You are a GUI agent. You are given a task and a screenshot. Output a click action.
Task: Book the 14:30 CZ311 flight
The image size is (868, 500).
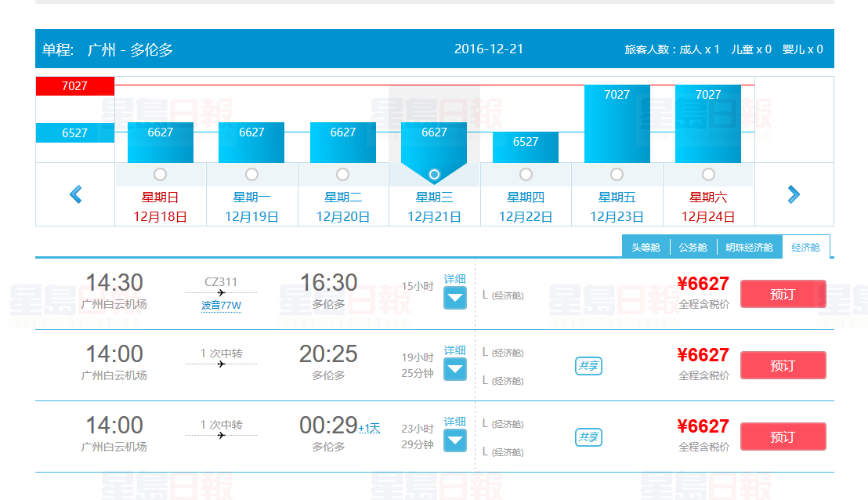pyautogui.click(x=783, y=294)
